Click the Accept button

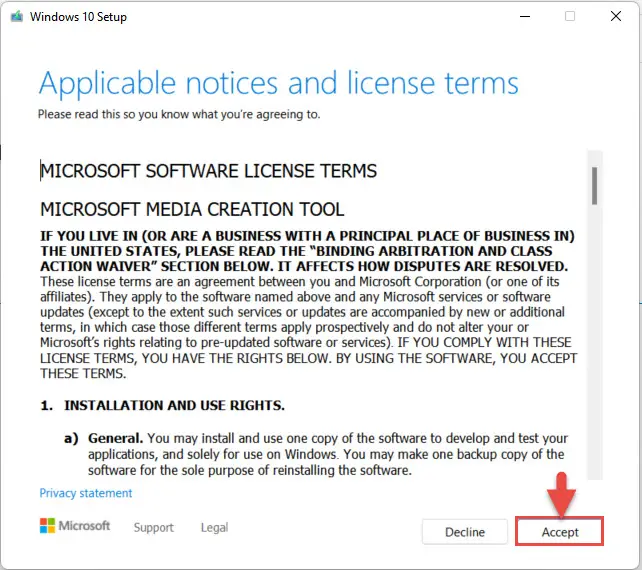(x=559, y=532)
